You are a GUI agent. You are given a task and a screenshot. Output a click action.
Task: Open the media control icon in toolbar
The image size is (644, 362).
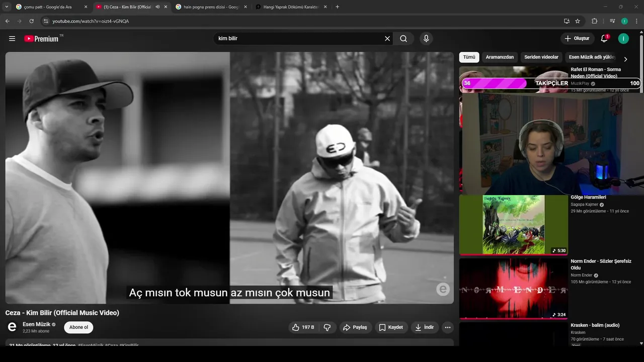(x=612, y=21)
